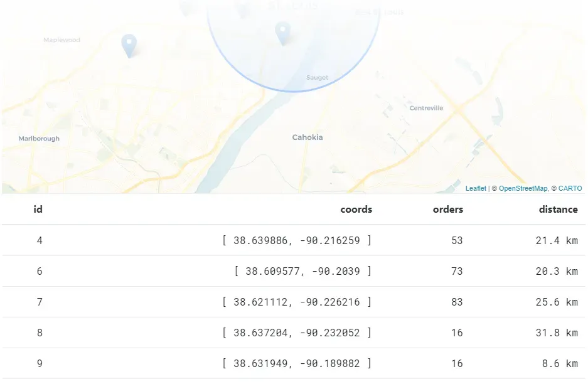Click the Centreville label on the map
This screenshot has width=588, height=384.
click(426, 107)
